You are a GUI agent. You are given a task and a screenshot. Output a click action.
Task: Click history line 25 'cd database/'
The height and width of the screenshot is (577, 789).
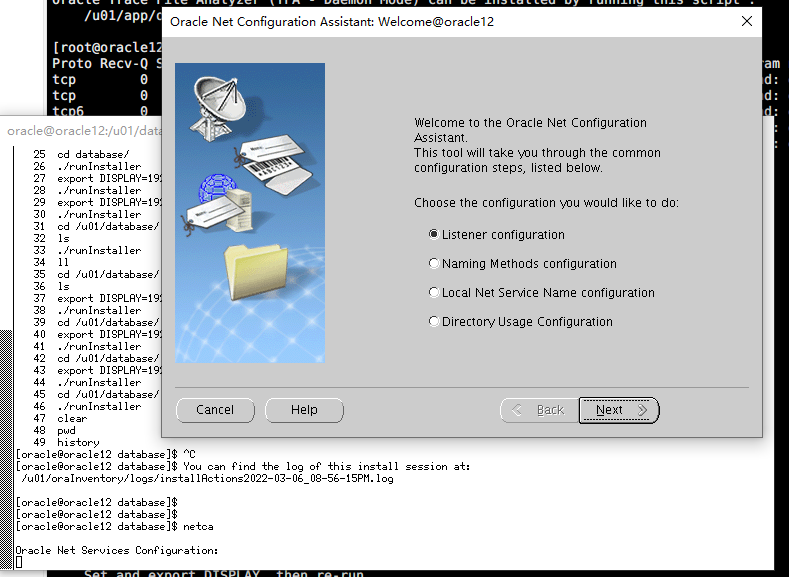click(x=82, y=154)
